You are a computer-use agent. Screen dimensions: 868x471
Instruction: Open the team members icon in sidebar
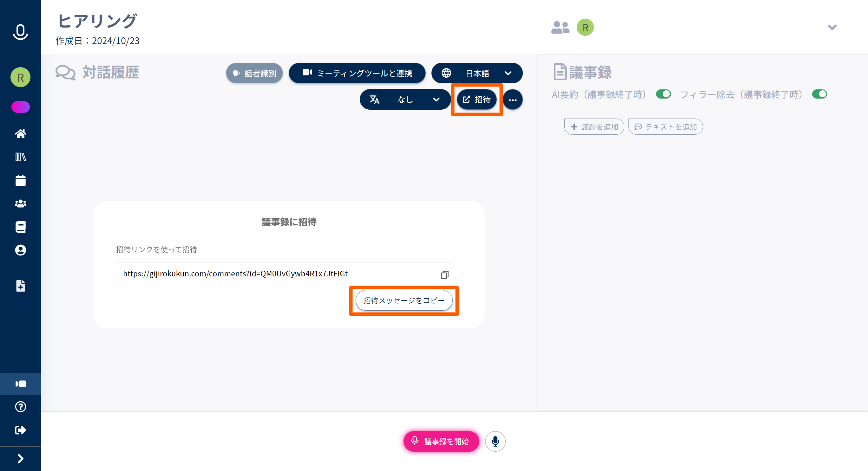21,203
